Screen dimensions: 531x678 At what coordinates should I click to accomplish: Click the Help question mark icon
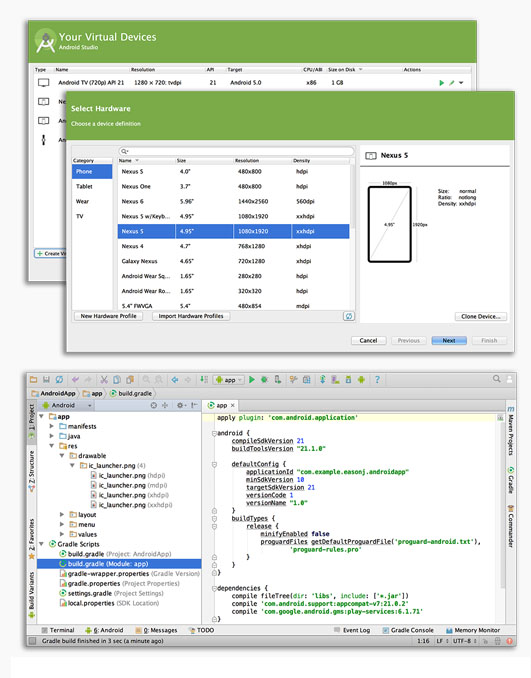coord(377,380)
